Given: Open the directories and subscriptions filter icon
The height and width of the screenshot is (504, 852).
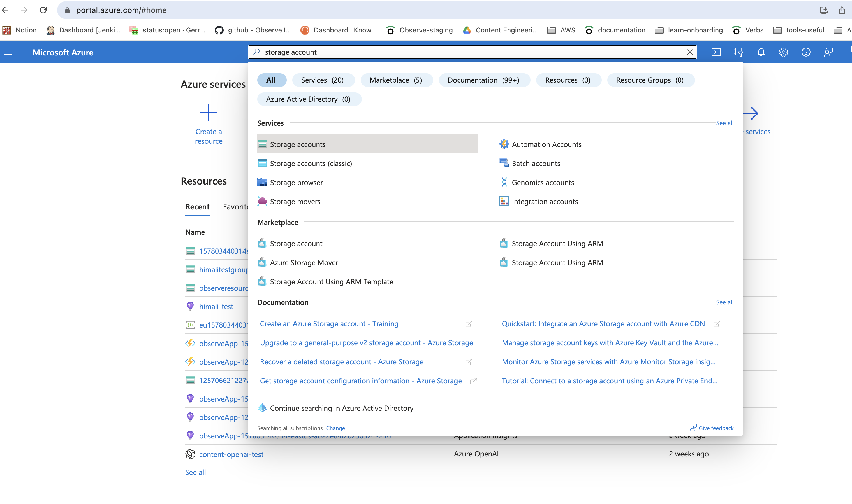Looking at the screenshot, I should click(738, 52).
